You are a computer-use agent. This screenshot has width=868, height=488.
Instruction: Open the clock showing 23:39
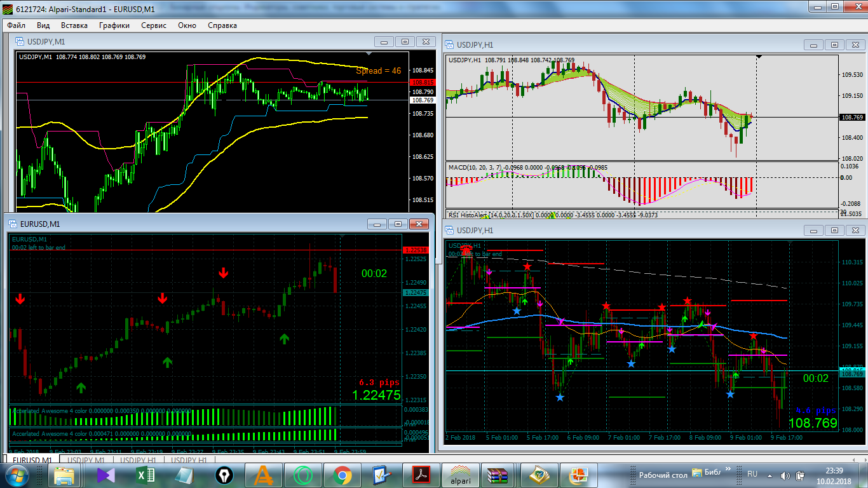tap(835, 475)
